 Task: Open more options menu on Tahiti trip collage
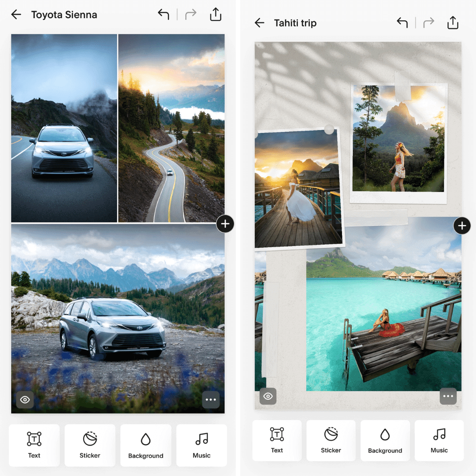tap(448, 396)
